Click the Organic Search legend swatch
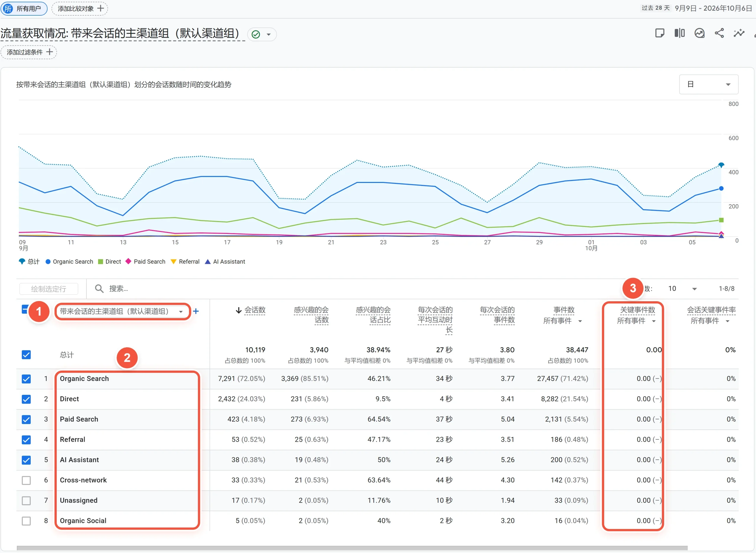 (x=48, y=262)
